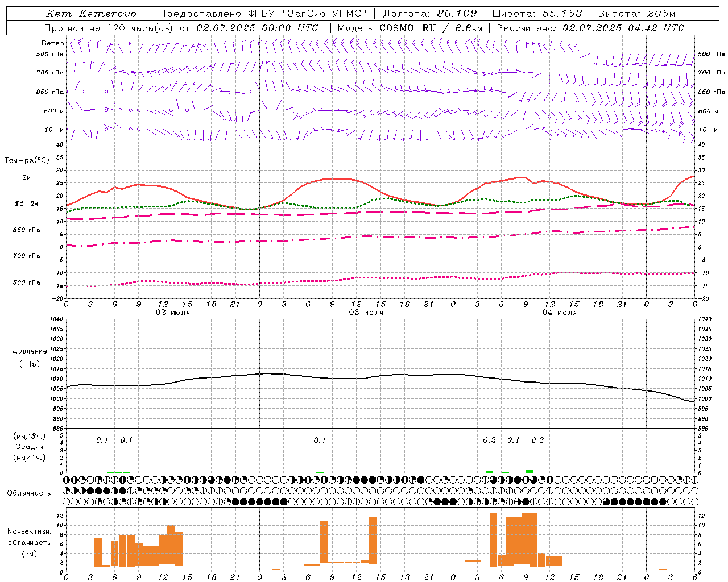
Task: Click the 04 июля date label
Action: (559, 313)
